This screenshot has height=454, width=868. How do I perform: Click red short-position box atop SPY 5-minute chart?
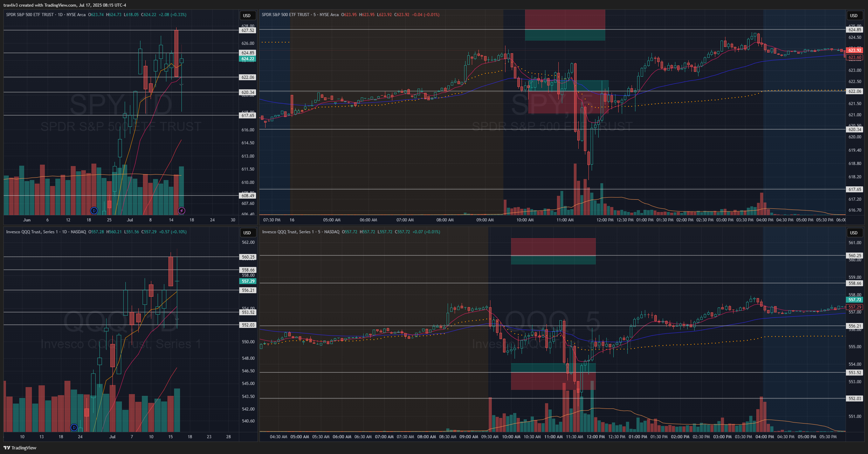point(565,19)
